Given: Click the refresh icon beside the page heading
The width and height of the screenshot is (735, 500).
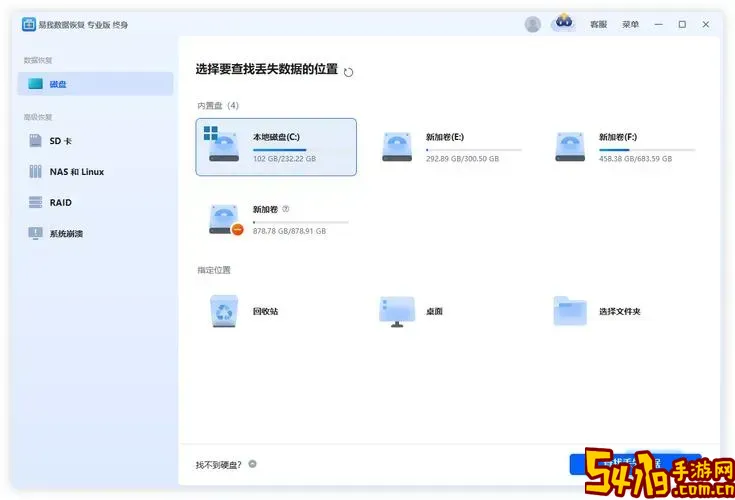Looking at the screenshot, I should pyautogui.click(x=348, y=72).
